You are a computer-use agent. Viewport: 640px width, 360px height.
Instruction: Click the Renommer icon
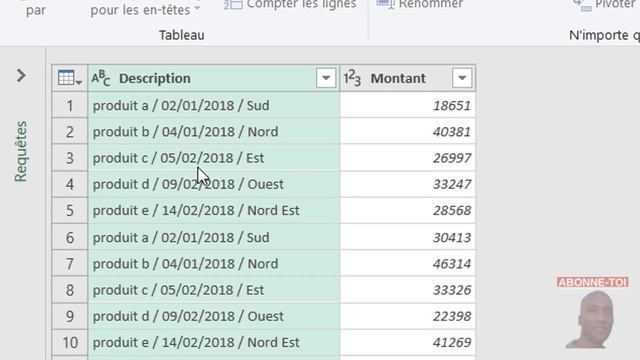(x=385, y=4)
